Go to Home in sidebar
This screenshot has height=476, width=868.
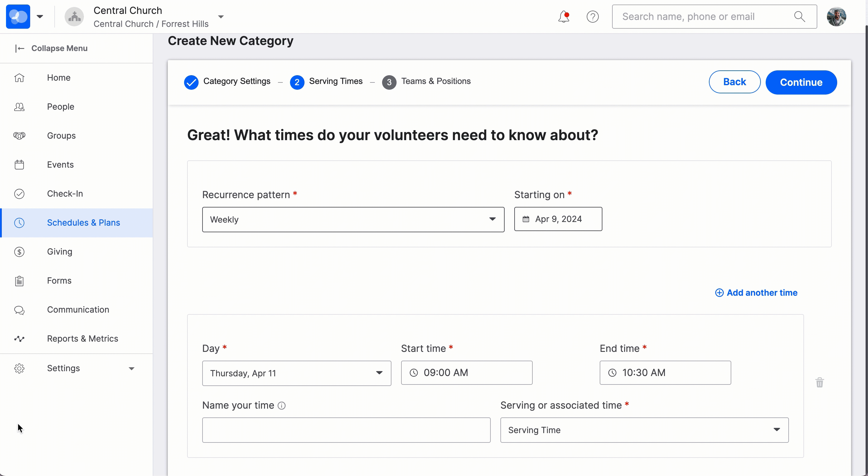[x=76, y=78]
